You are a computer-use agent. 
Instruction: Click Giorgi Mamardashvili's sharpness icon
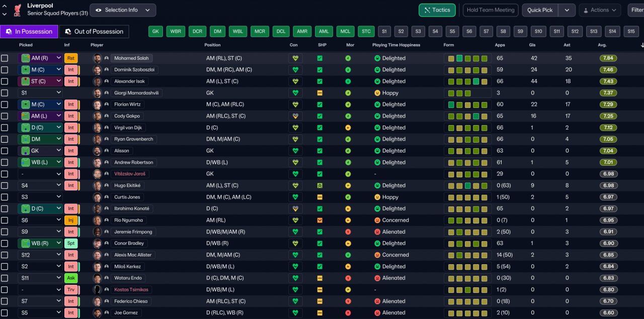(x=319, y=93)
